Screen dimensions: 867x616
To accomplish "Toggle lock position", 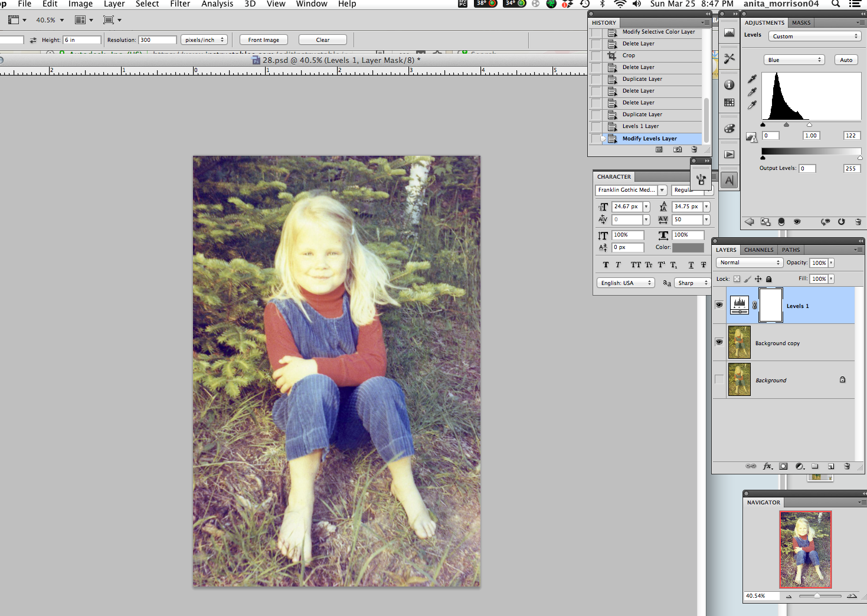I will (x=758, y=279).
